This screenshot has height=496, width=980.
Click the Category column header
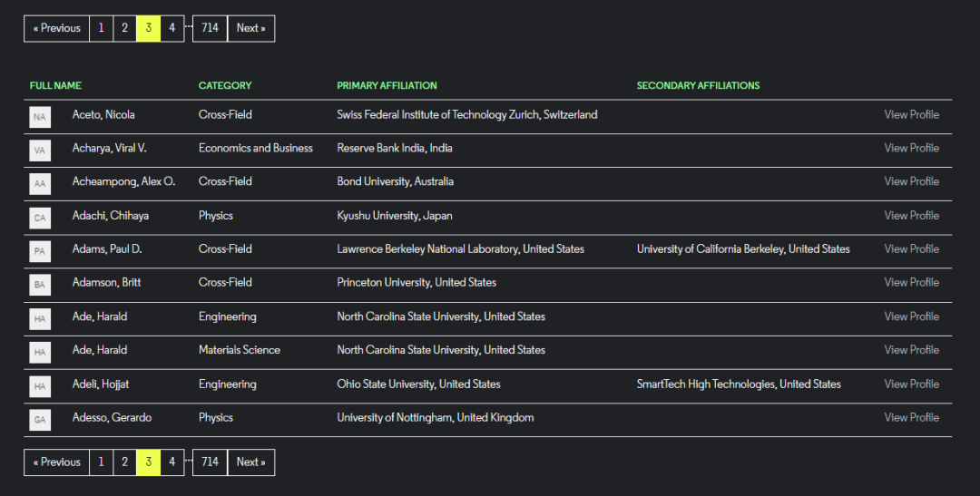click(225, 86)
